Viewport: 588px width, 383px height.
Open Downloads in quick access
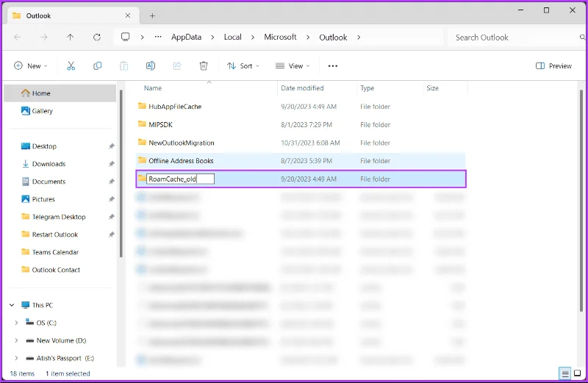(43, 164)
